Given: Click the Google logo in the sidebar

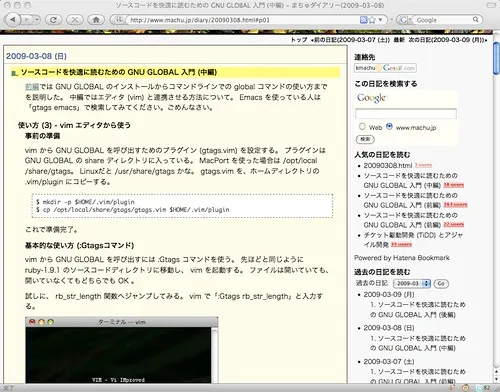Looking at the screenshot, I should click(372, 98).
